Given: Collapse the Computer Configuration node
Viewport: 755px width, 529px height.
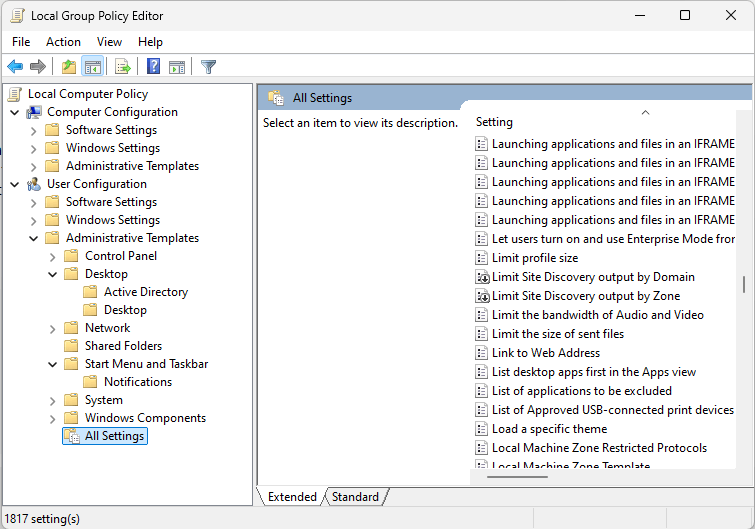Looking at the screenshot, I should tap(14, 113).
